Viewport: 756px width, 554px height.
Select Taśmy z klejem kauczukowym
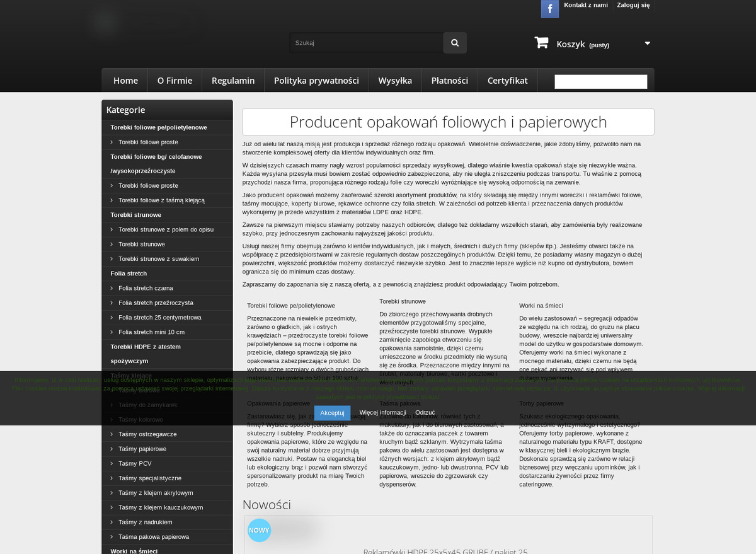coord(161,507)
